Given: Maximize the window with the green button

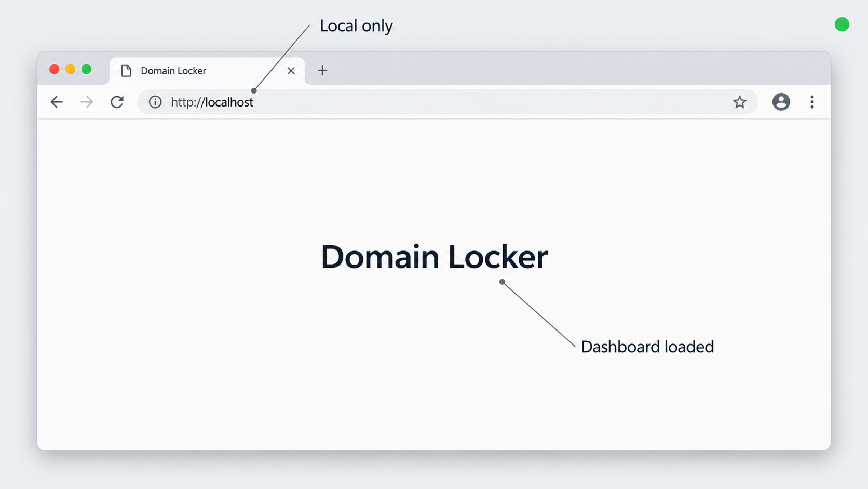Looking at the screenshot, I should [x=86, y=69].
